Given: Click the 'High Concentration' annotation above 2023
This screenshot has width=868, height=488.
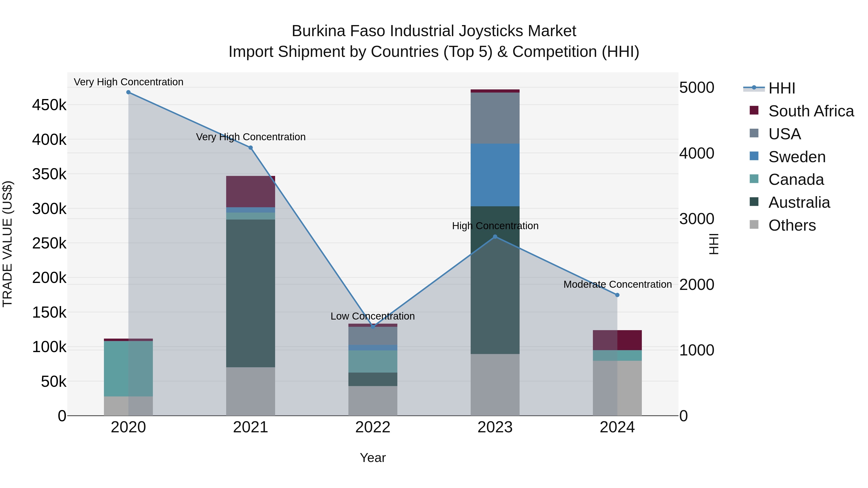Looking at the screenshot, I should pos(495,226).
